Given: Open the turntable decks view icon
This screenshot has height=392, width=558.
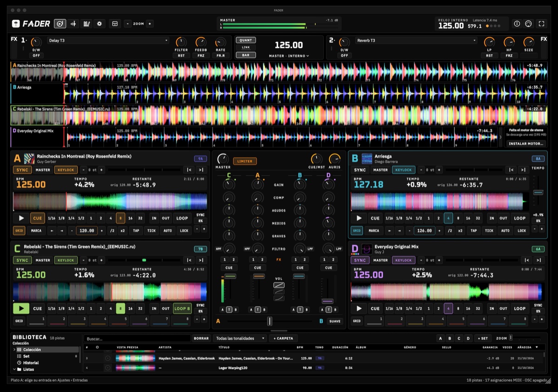Looking at the screenshot, I should (60, 24).
